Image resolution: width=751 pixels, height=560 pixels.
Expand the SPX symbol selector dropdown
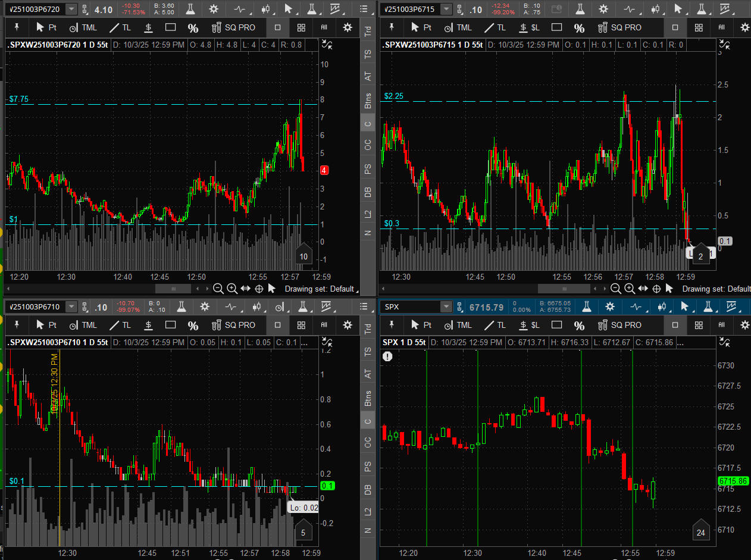[x=446, y=307]
